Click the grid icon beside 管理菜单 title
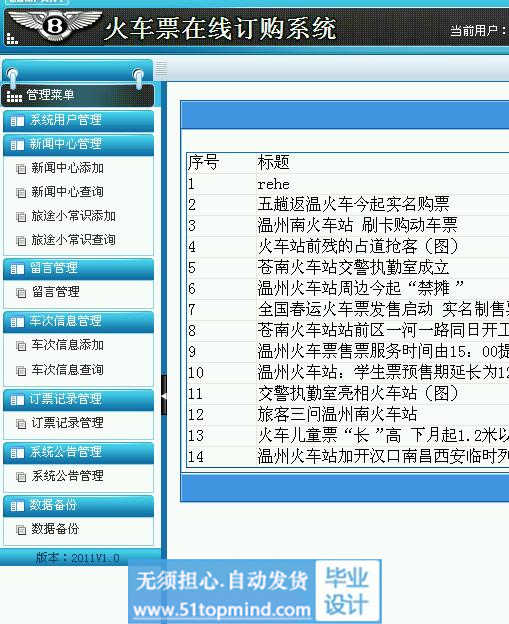Image resolution: width=509 pixels, height=624 pixels. [14, 97]
